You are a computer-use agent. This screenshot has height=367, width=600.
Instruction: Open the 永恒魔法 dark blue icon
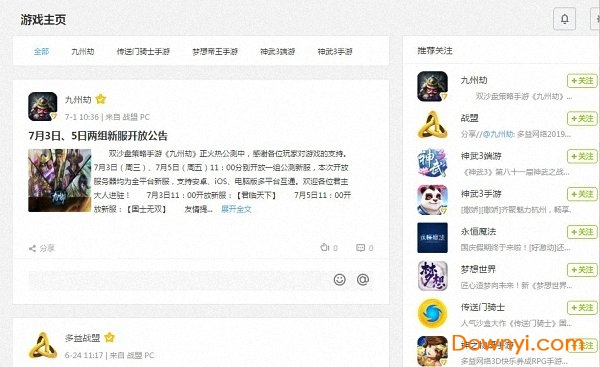[x=432, y=238]
